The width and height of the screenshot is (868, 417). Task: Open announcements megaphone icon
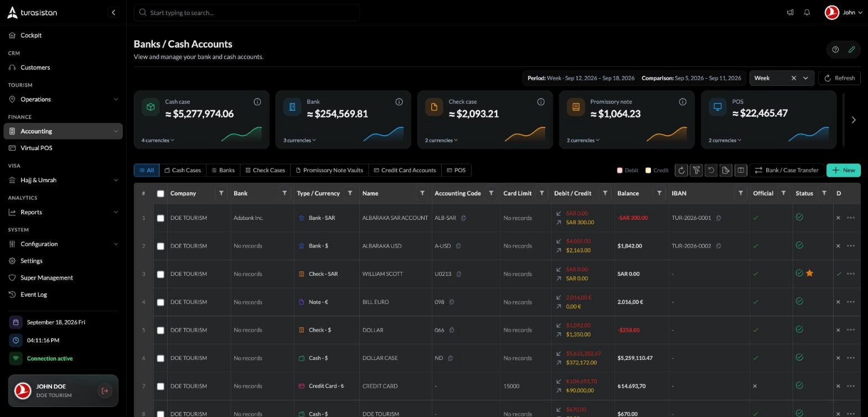pyautogui.click(x=790, y=12)
